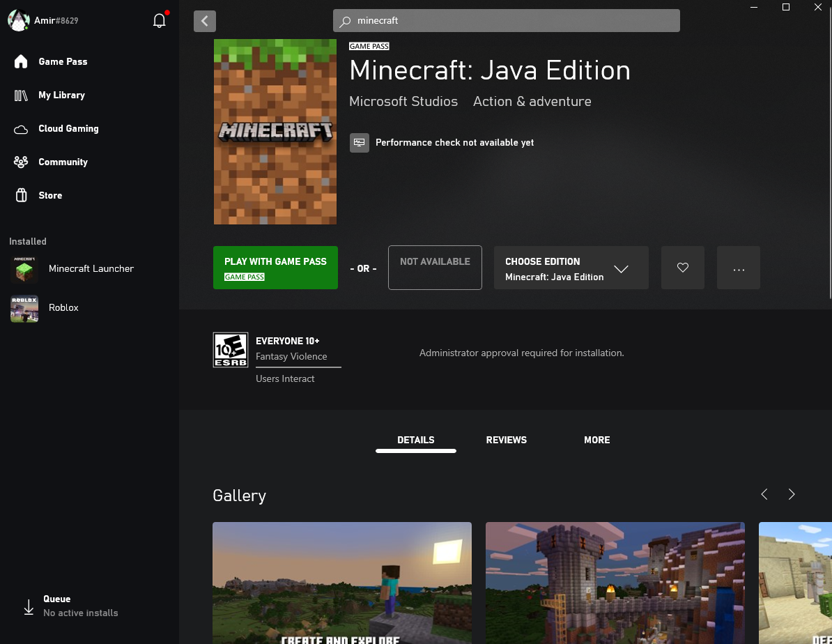
Task: Open the Create and Explore gallery screenshot
Action: [341, 583]
